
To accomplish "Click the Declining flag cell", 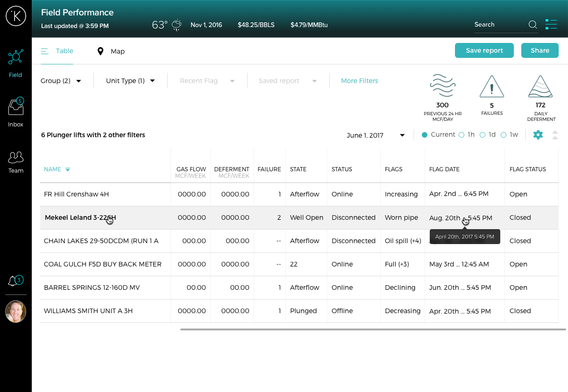I will click(400, 287).
